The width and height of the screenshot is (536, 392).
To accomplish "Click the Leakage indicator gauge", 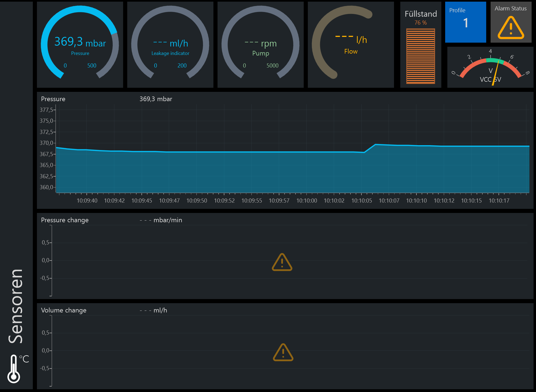I will point(170,45).
